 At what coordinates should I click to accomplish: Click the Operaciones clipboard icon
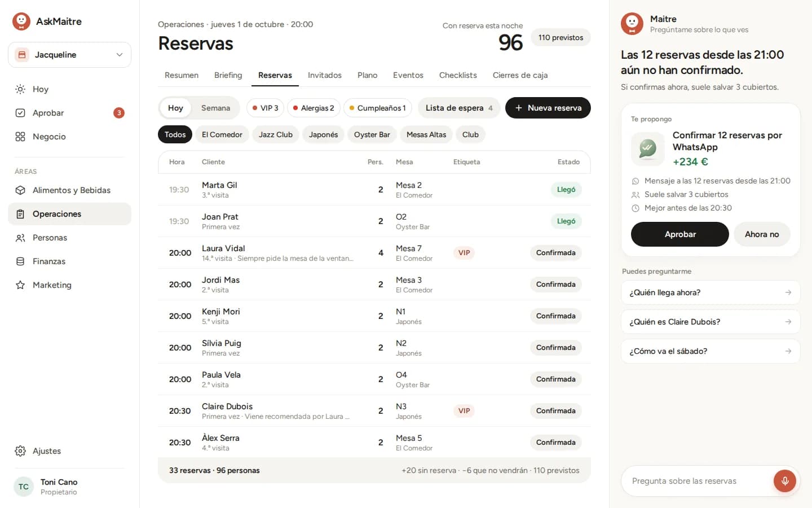[x=20, y=214]
